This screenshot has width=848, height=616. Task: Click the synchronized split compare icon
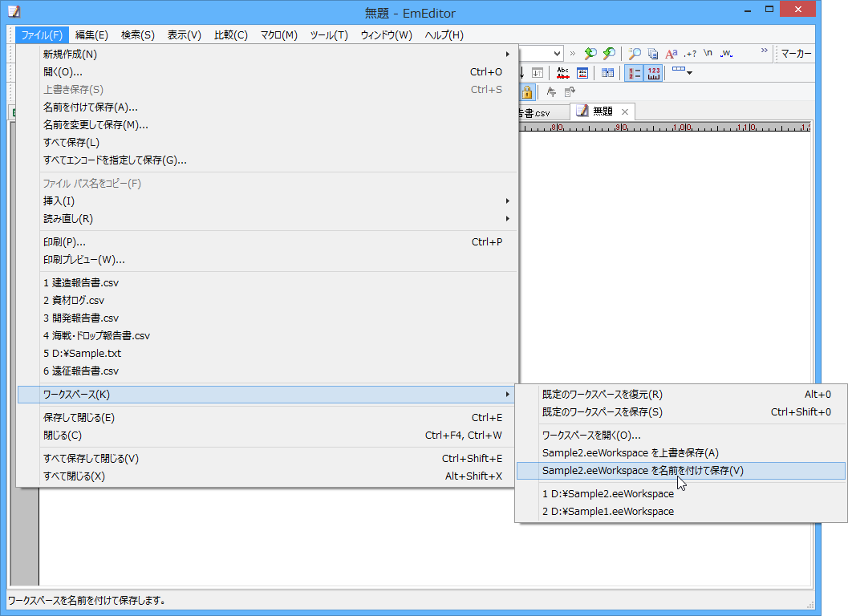pyautogui.click(x=608, y=73)
